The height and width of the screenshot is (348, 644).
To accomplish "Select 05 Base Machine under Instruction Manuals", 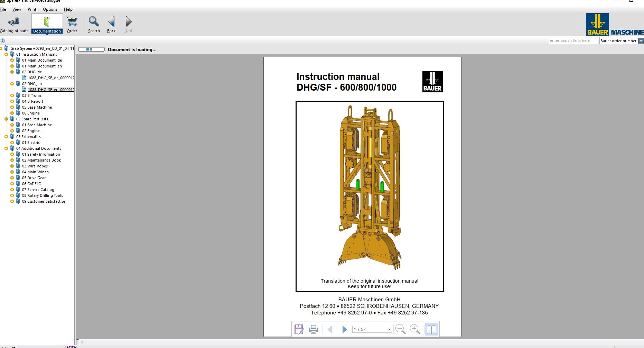I will click(37, 107).
